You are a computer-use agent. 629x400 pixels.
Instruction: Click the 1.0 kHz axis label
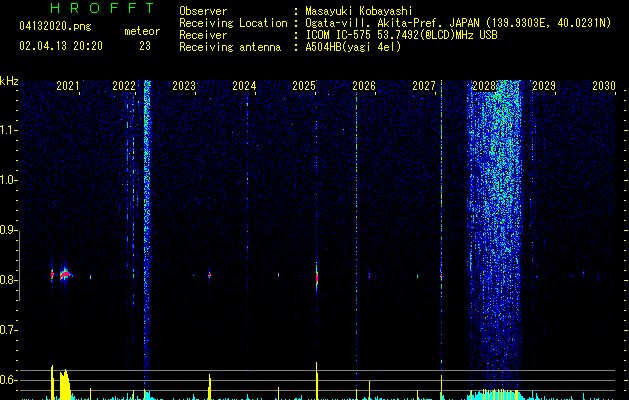tap(8, 180)
